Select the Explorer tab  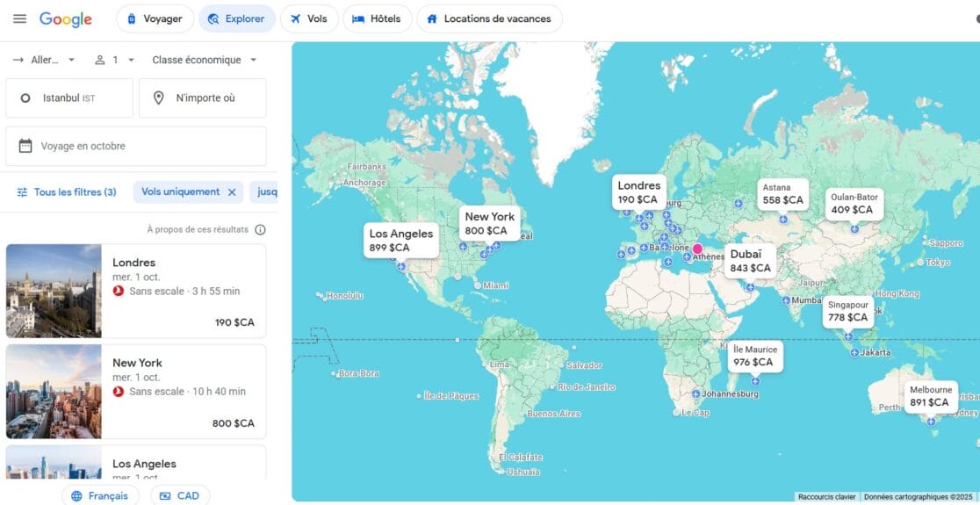pyautogui.click(x=237, y=18)
